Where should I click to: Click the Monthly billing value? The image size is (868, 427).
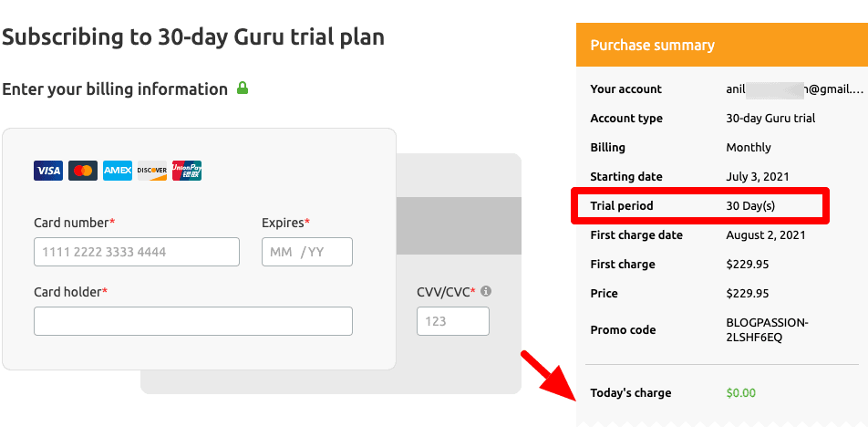(x=749, y=148)
